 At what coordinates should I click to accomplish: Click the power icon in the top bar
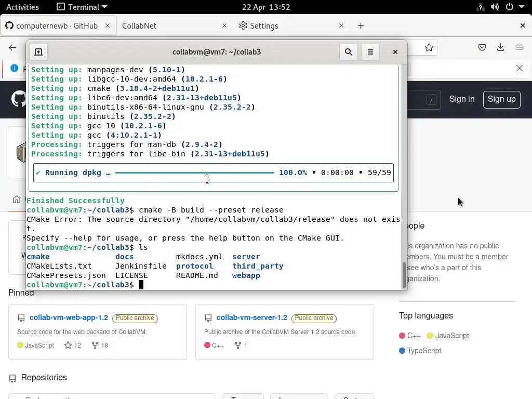(x=509, y=7)
